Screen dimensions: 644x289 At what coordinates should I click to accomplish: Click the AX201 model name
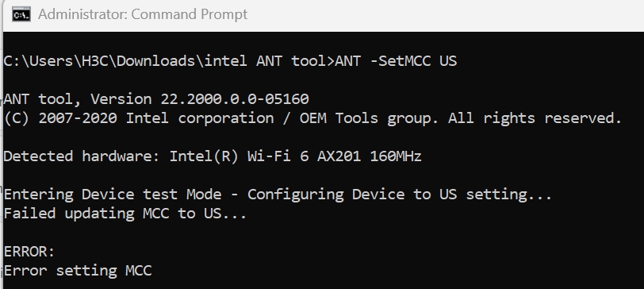pyautogui.click(x=339, y=156)
